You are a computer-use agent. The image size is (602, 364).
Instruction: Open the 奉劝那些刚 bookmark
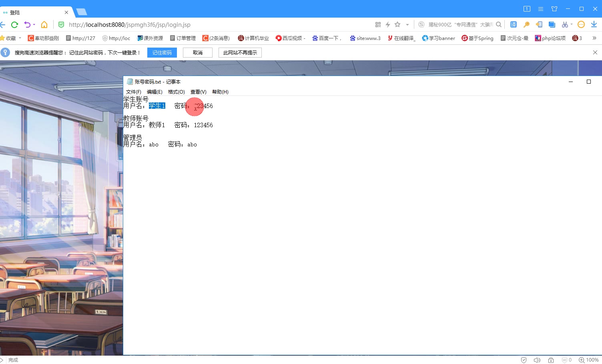point(43,38)
